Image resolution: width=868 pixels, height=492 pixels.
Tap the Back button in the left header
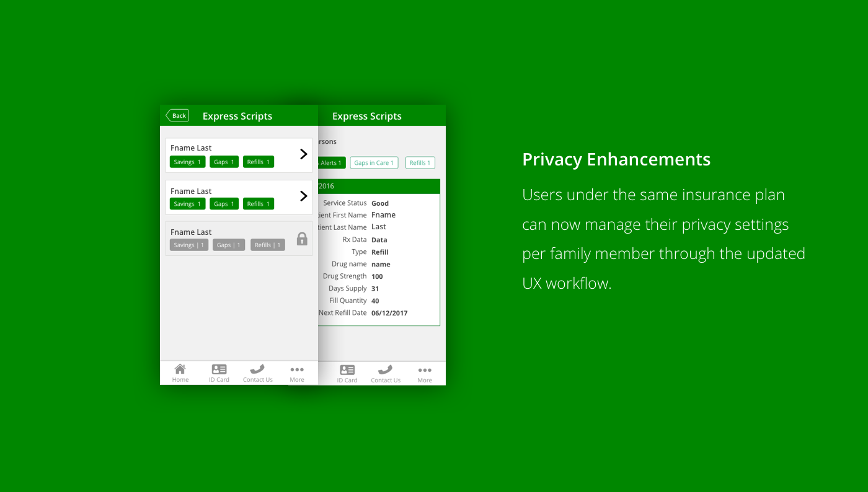pyautogui.click(x=177, y=116)
